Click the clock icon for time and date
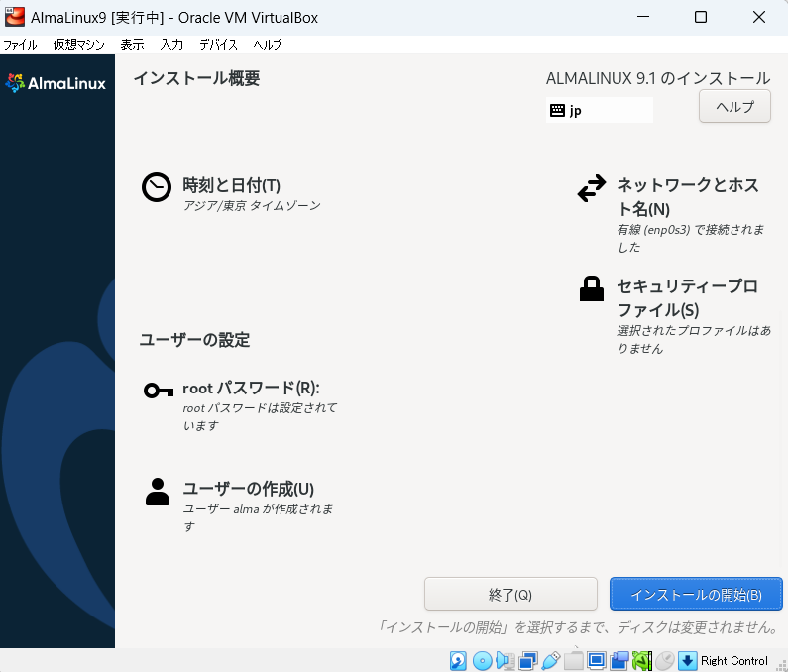 [x=157, y=187]
